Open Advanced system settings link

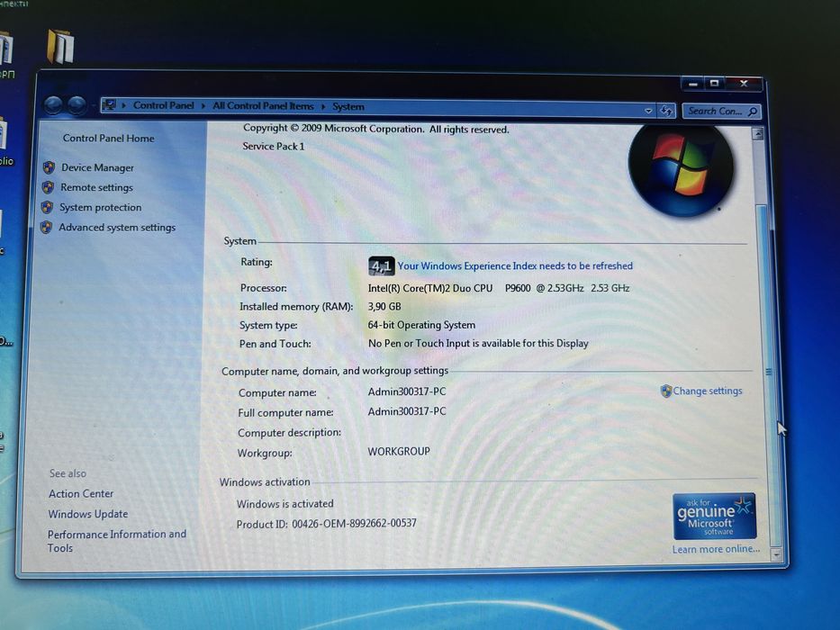point(117,227)
